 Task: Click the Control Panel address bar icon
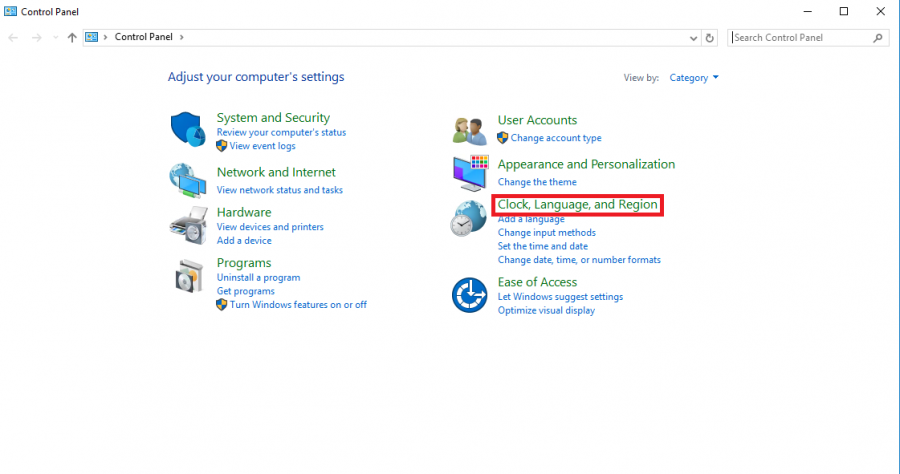pyautogui.click(x=92, y=37)
